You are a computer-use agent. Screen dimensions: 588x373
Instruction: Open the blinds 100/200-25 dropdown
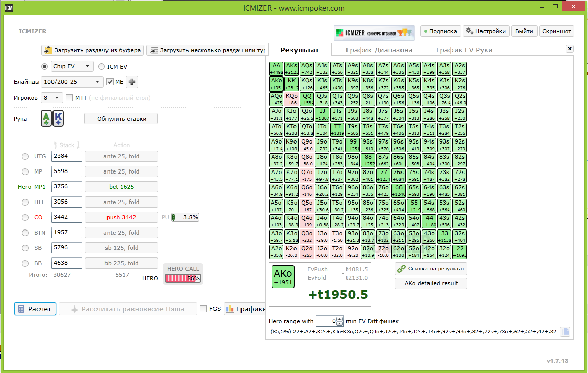[72, 82]
